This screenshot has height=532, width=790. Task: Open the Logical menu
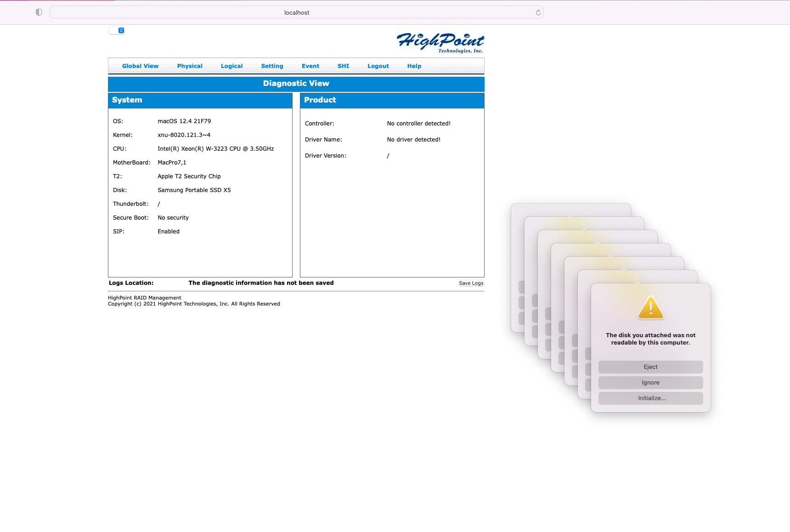pos(231,66)
